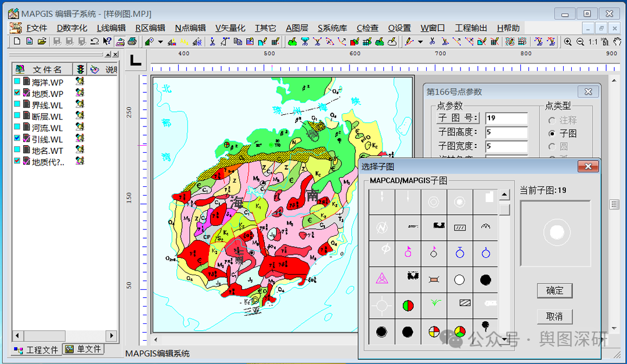Open the L线编辑 menu
The width and height of the screenshot is (627, 364).
[111, 28]
